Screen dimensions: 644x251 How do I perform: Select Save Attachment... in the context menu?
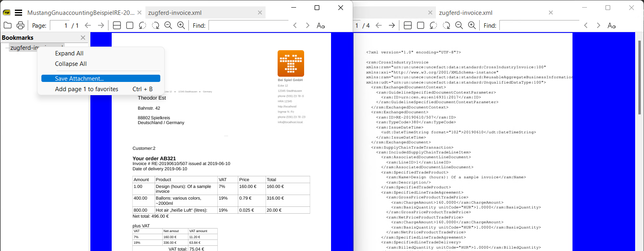click(x=101, y=79)
